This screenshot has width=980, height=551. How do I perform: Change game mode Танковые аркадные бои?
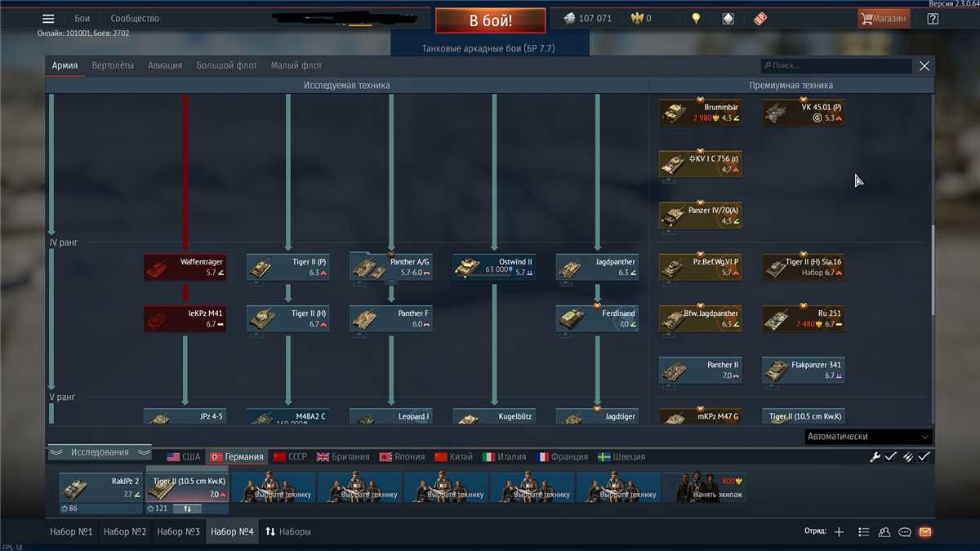488,49
